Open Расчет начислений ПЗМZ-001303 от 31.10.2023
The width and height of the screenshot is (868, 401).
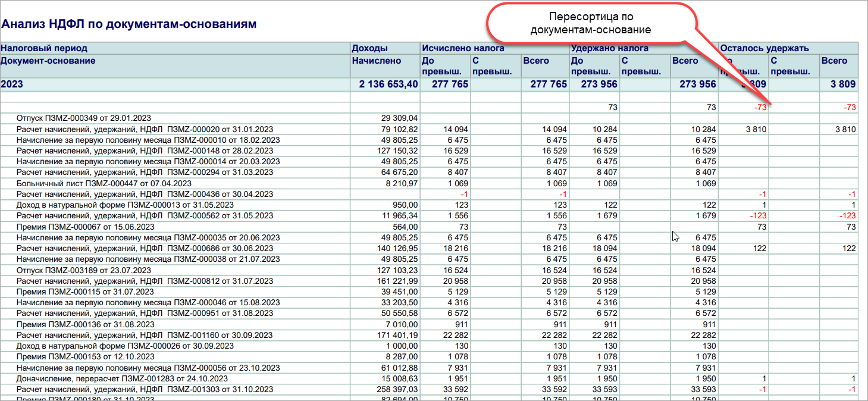pos(145,389)
